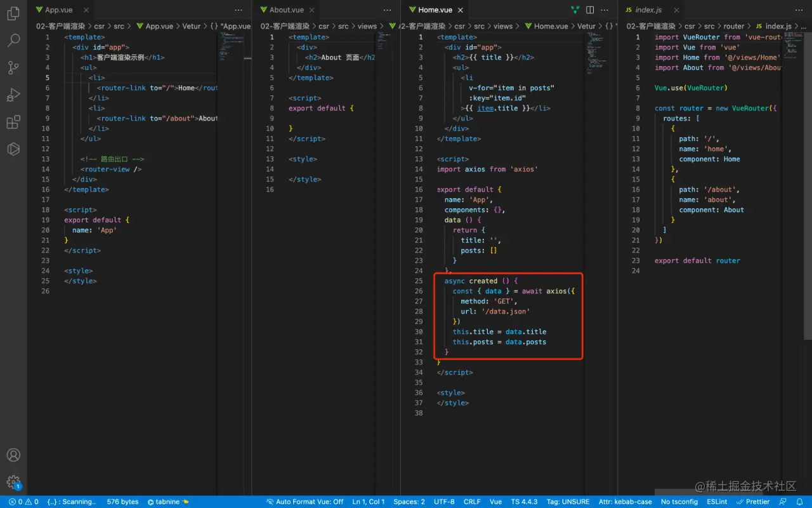
Task: Open the Manage gear menu
Action: pos(13,482)
